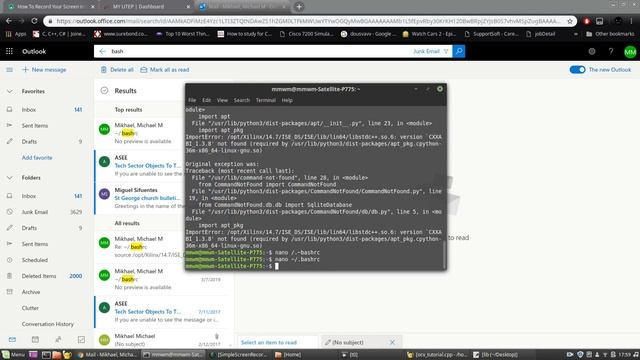Select the Mail module icon

click(12, 339)
